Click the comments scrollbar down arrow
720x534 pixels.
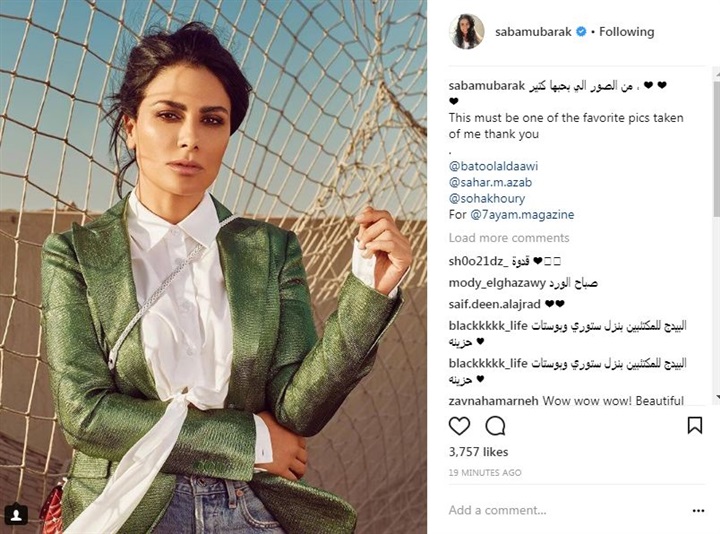tap(717, 397)
